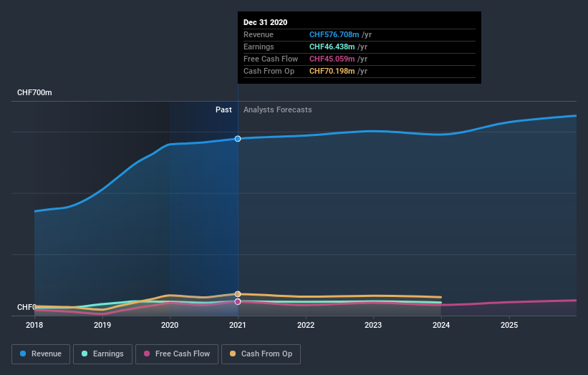Click the 'Cash From Op' row label in tooltip
Screen dimensions: 588x375
269,71
